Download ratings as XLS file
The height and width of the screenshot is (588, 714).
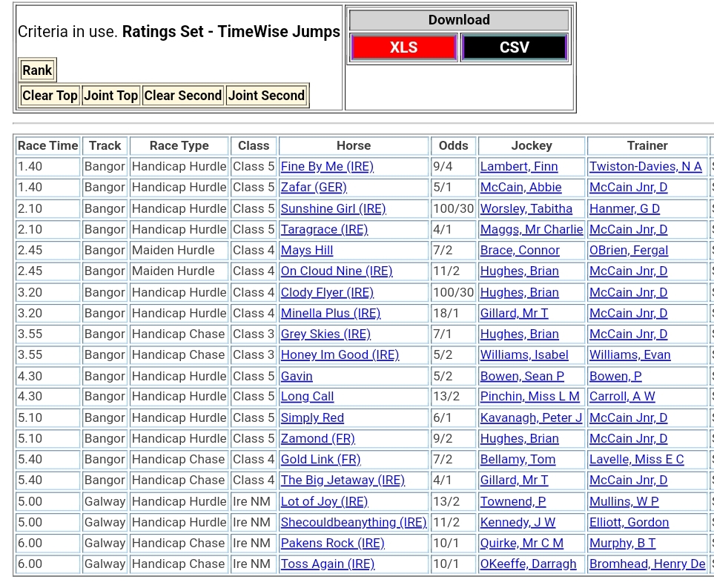click(x=403, y=47)
